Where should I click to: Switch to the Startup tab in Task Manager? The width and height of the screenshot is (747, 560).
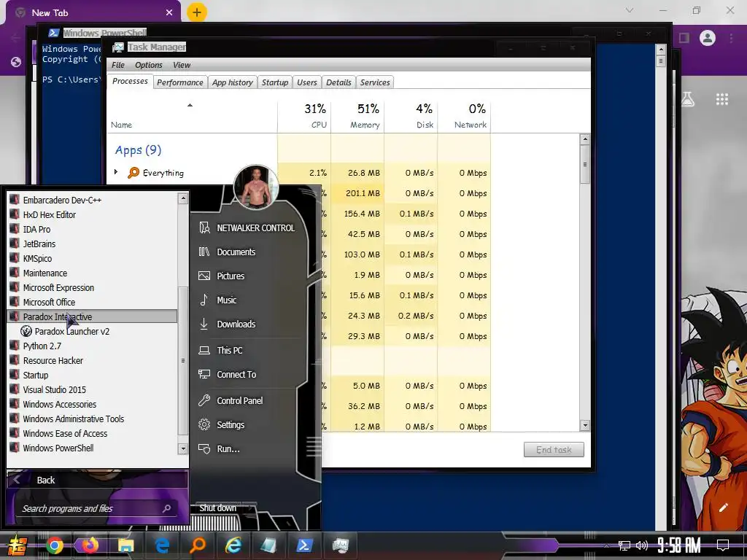click(x=275, y=82)
